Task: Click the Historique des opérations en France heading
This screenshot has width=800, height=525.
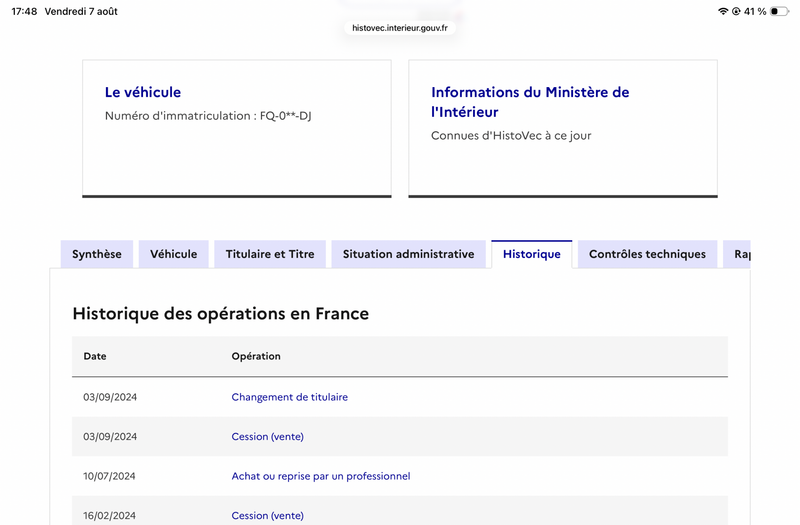Action: [220, 313]
